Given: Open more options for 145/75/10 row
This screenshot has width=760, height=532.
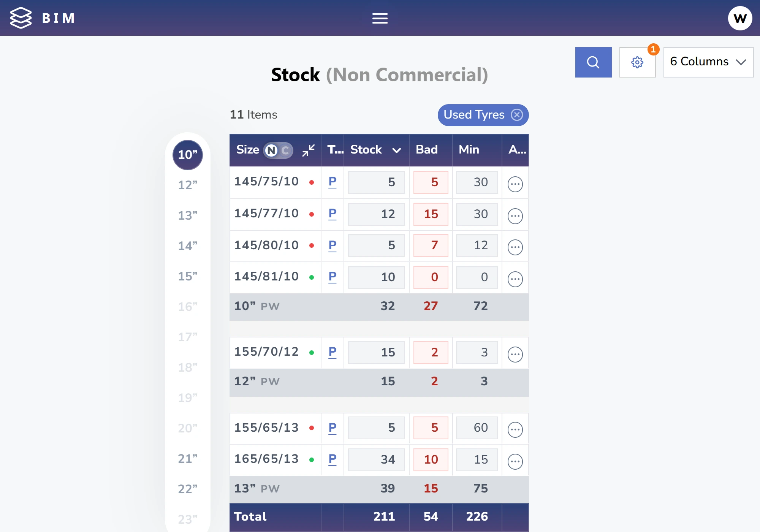Looking at the screenshot, I should [x=515, y=184].
